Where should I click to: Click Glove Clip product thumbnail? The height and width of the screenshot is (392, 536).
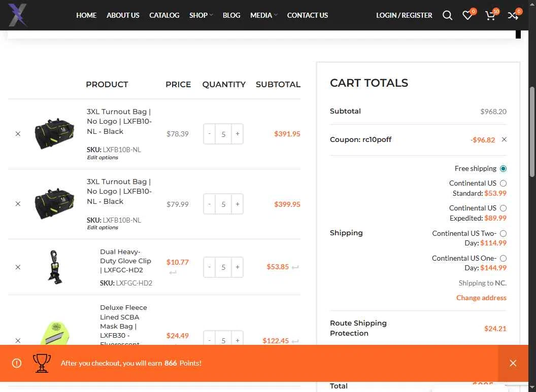tap(55, 267)
